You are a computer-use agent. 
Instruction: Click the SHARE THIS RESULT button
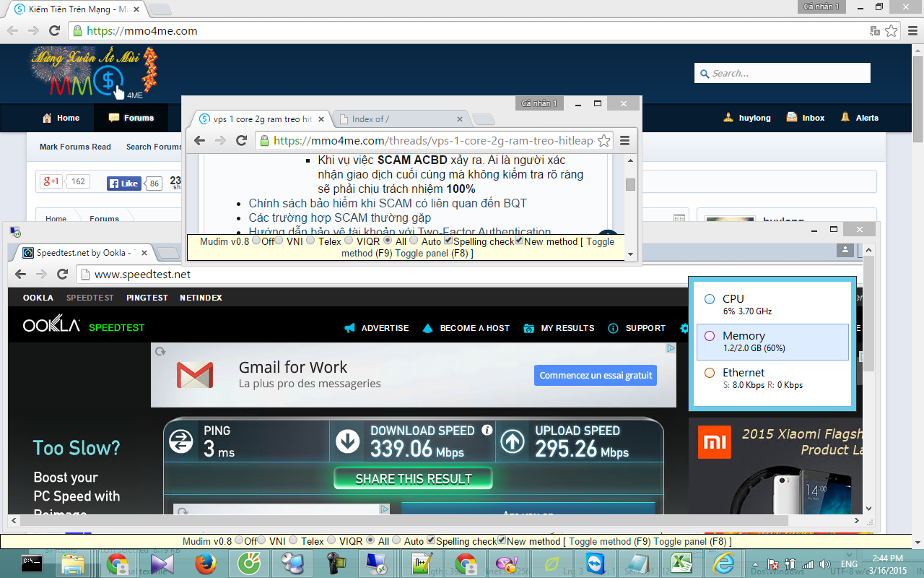(x=413, y=478)
